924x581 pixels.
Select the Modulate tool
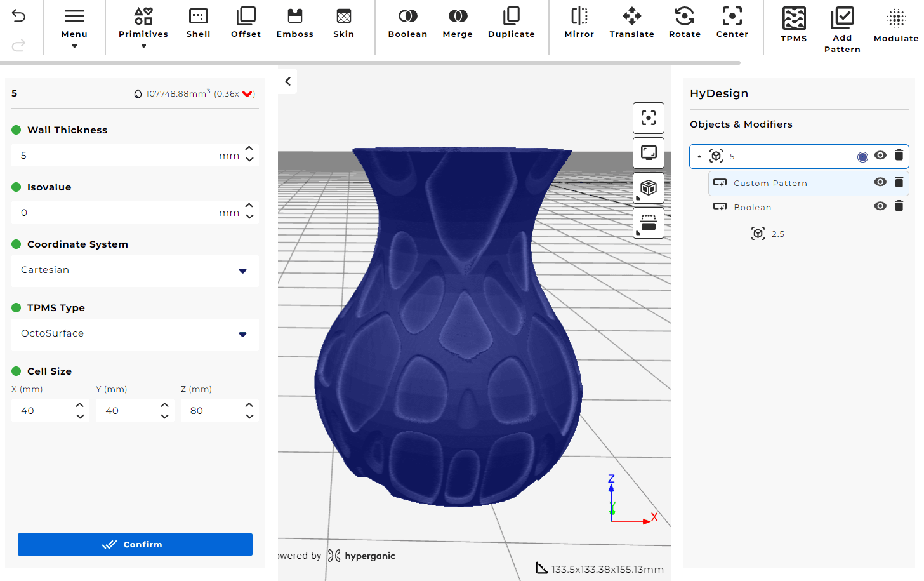pos(896,25)
